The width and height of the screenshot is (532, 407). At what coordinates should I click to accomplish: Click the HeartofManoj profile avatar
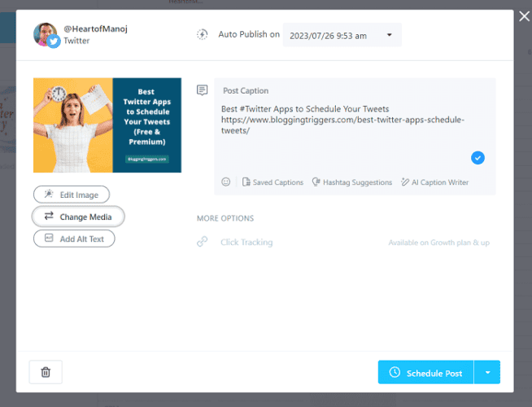coord(45,34)
